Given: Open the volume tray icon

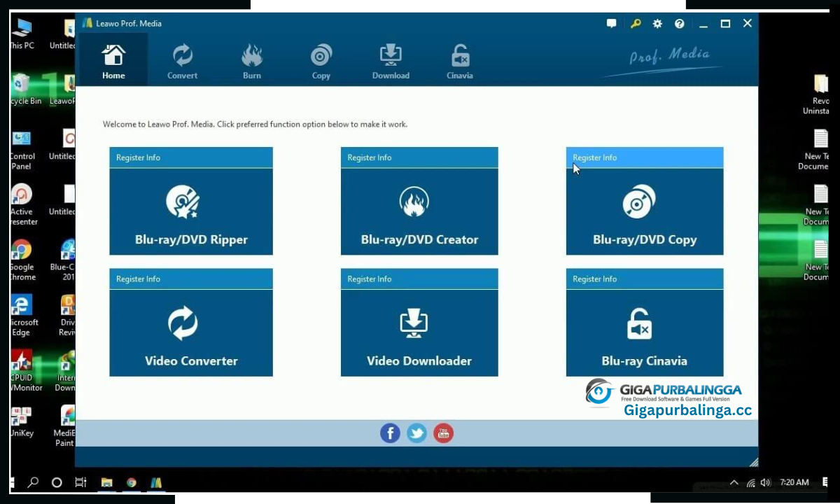Looking at the screenshot, I should pos(765,482).
